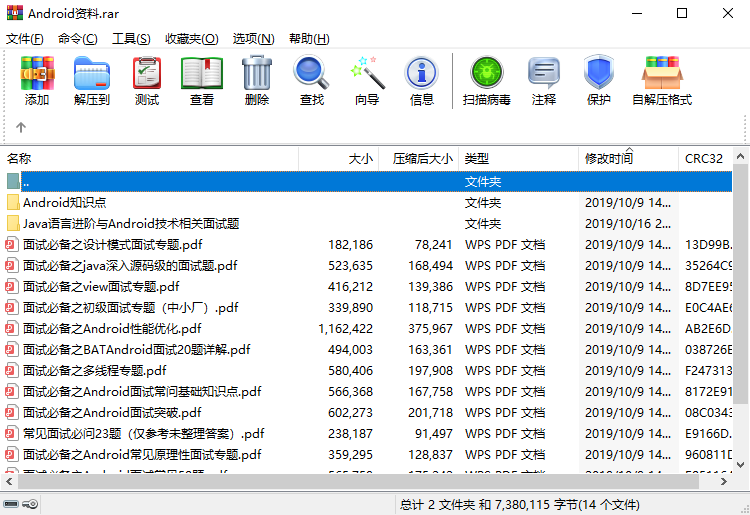
Task: Start 扫描病毒 (Virus scan) tool
Action: (486, 80)
